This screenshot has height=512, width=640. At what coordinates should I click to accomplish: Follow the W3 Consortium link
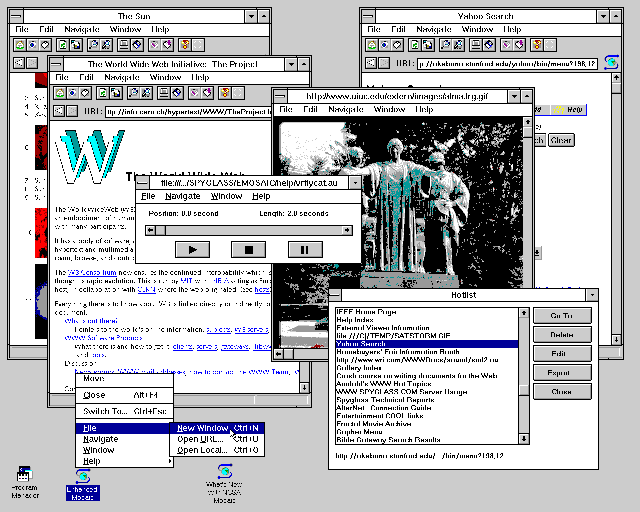92,272
